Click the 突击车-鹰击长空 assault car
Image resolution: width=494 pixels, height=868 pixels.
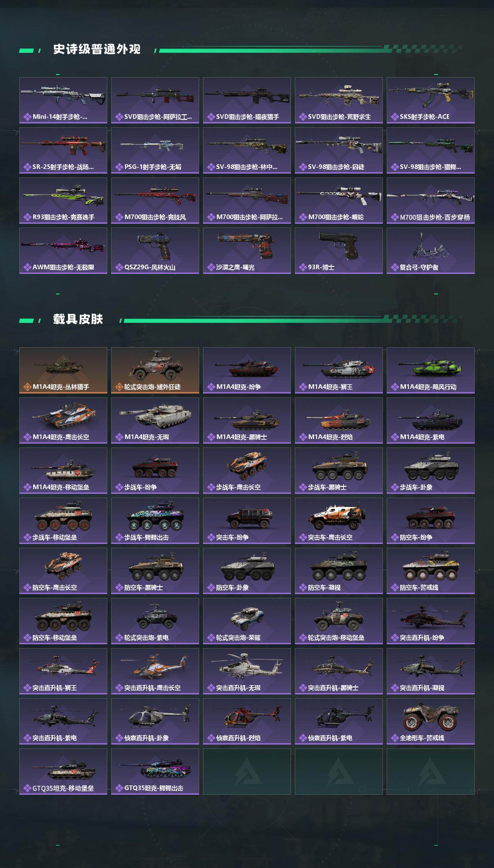[x=339, y=521]
